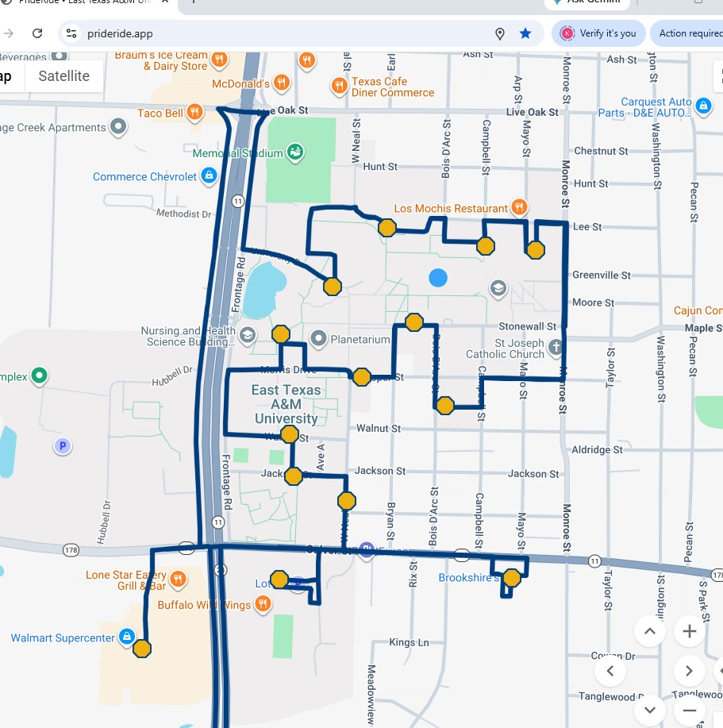Click the university graduation cap marker
Screen dimensions: 723x728
tap(498, 288)
